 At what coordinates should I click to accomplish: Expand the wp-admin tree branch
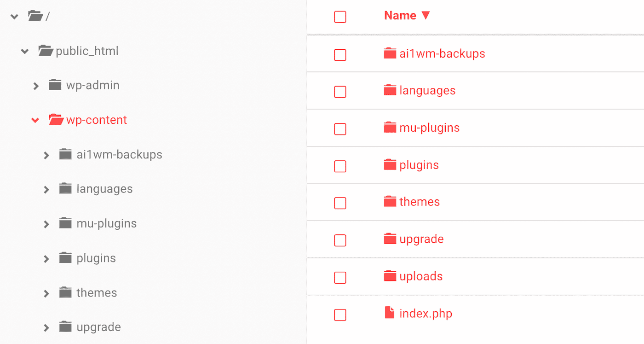[x=36, y=85]
